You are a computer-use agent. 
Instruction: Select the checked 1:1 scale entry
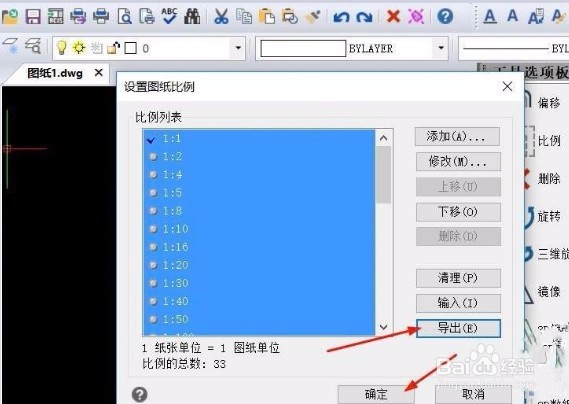pos(259,138)
